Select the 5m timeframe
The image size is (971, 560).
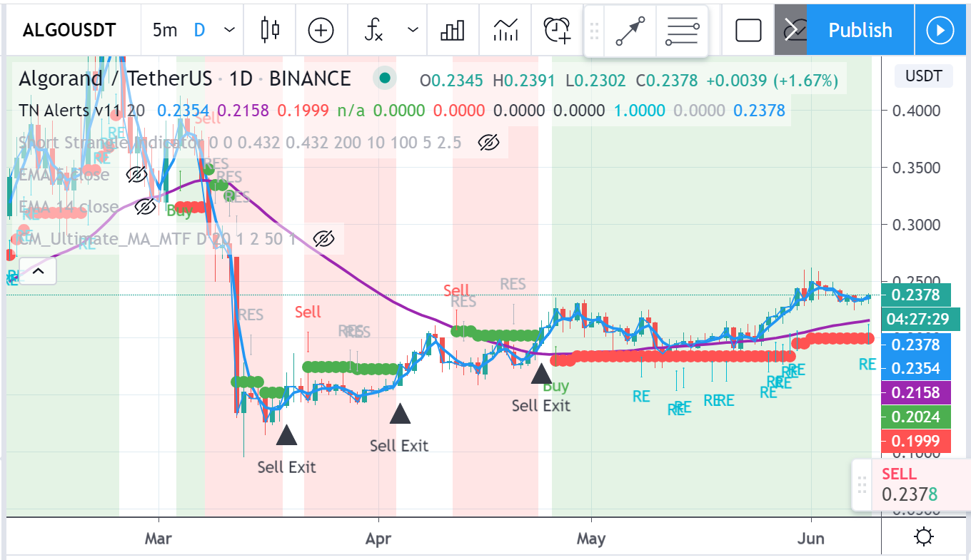[x=165, y=30]
